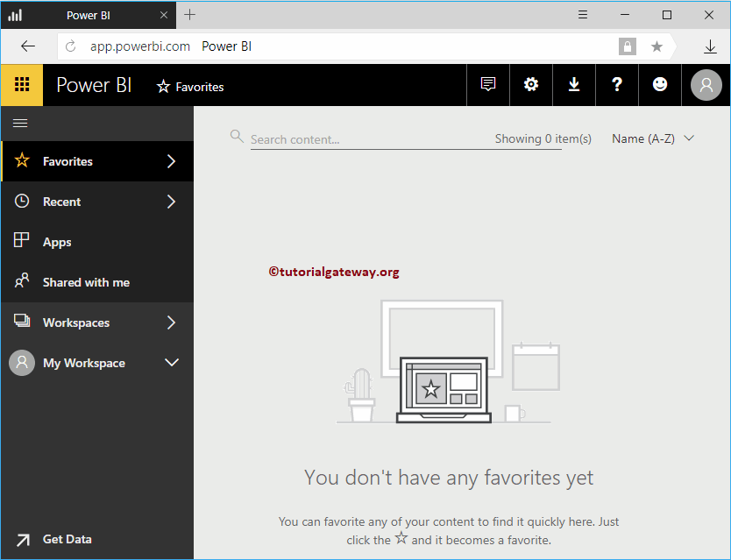Expand the Recent flyout chevron

coord(171,202)
